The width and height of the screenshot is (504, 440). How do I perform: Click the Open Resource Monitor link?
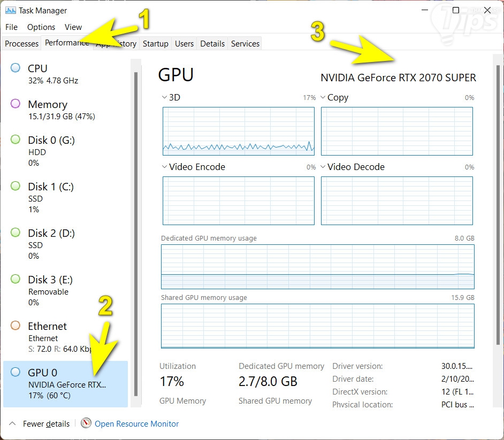point(136,423)
